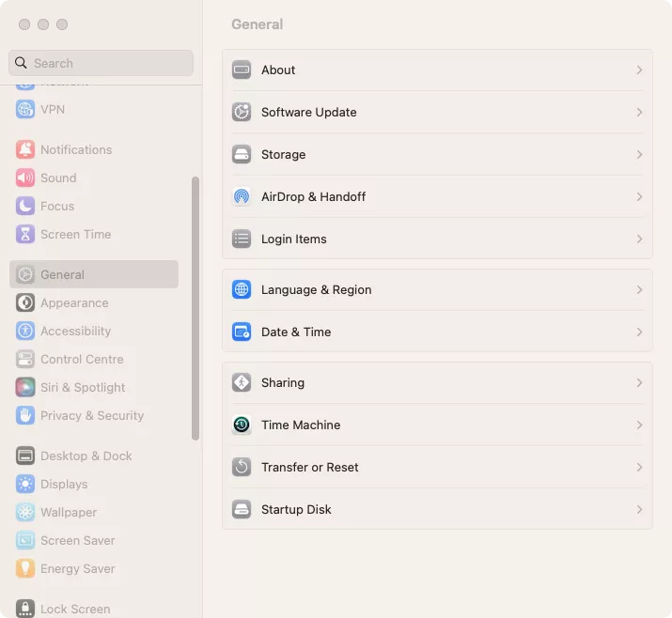Open the Time Machine label text
Image resolution: width=672 pixels, height=618 pixels.
click(301, 425)
